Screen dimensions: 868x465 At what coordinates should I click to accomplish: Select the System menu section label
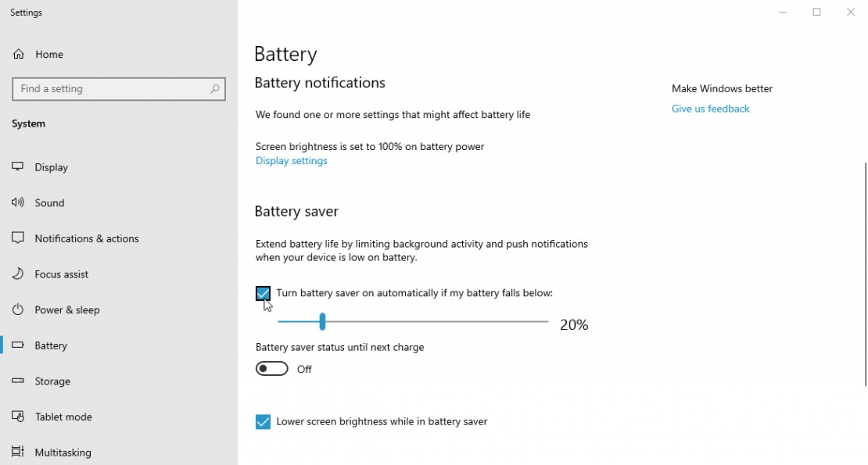(x=27, y=123)
